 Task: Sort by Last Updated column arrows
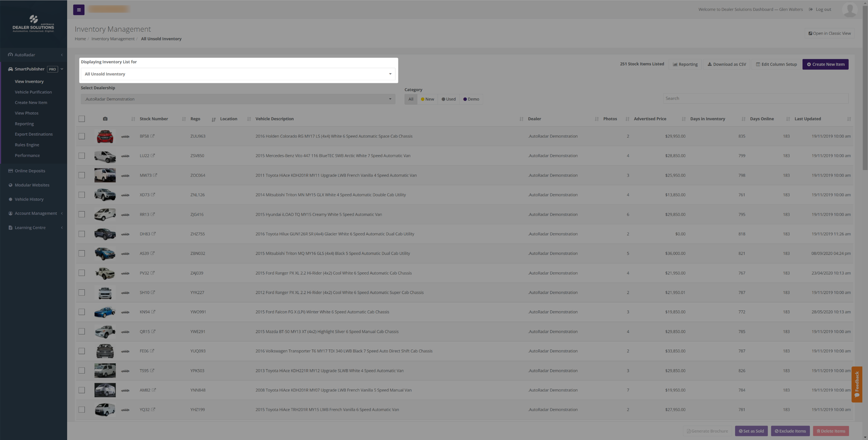click(x=849, y=119)
